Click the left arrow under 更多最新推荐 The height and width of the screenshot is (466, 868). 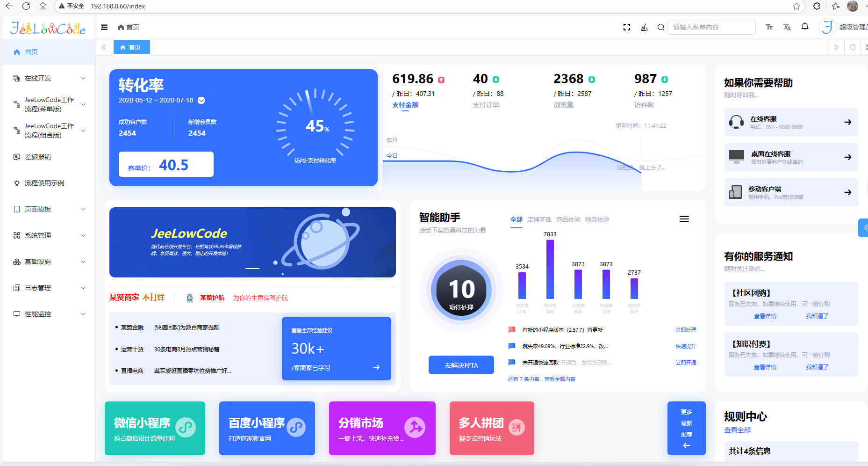686,445
